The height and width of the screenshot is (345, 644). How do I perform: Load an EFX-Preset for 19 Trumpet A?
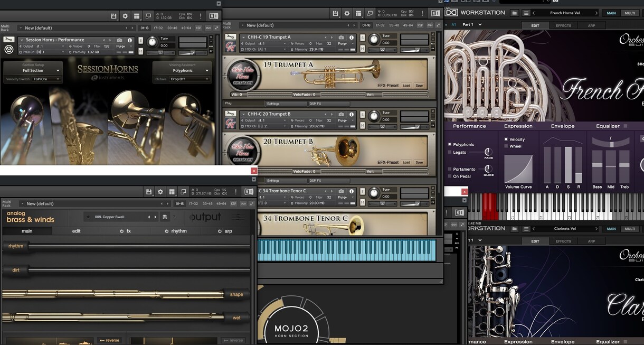pos(406,86)
